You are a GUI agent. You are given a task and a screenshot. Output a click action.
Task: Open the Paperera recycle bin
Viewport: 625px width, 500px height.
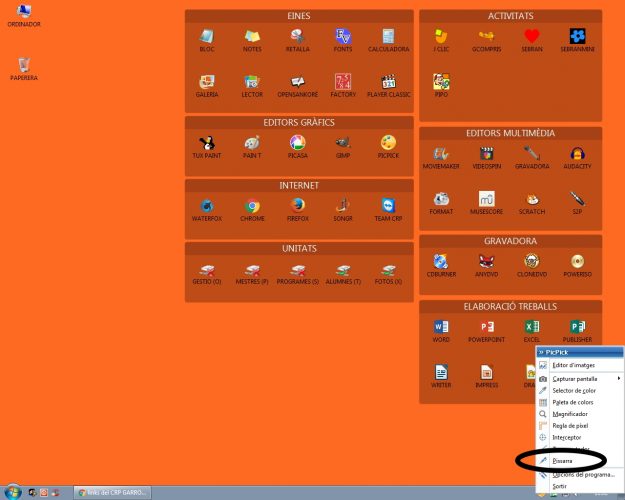coord(24,67)
